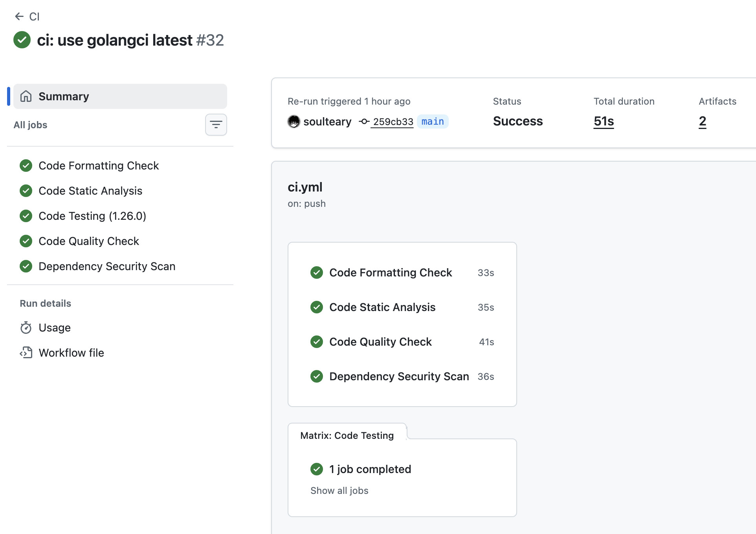756x534 pixels.
Task: Click the stopwatch icon next to Usage
Action: 26,328
